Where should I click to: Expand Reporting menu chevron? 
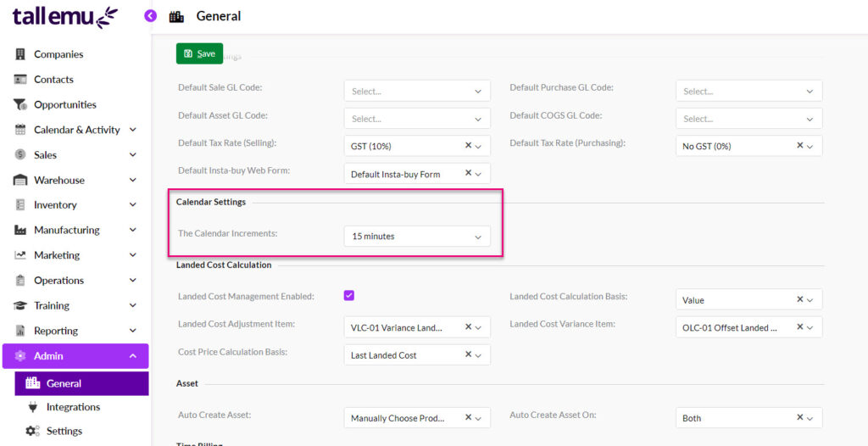[x=133, y=331]
